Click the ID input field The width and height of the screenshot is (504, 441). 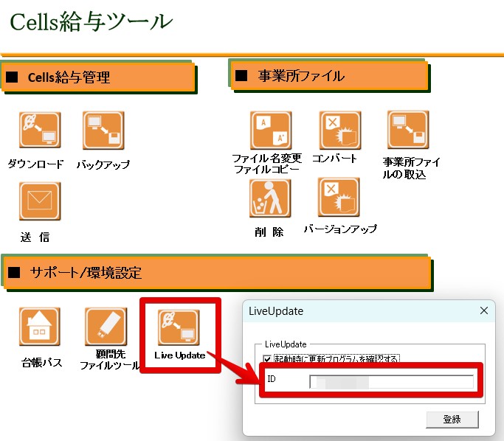tap(391, 381)
